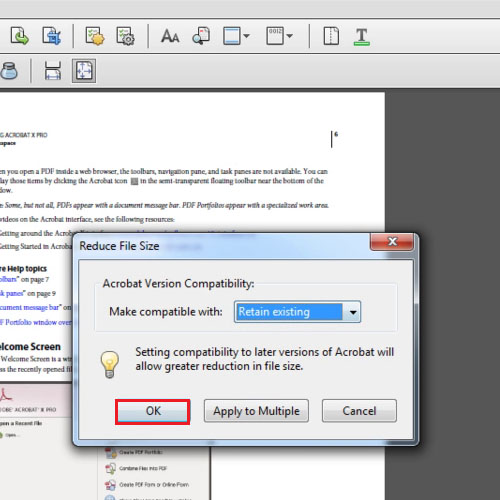Image resolution: width=500 pixels, height=500 pixels.
Task: Click the page icon with green curved arrow
Action: click(x=19, y=36)
